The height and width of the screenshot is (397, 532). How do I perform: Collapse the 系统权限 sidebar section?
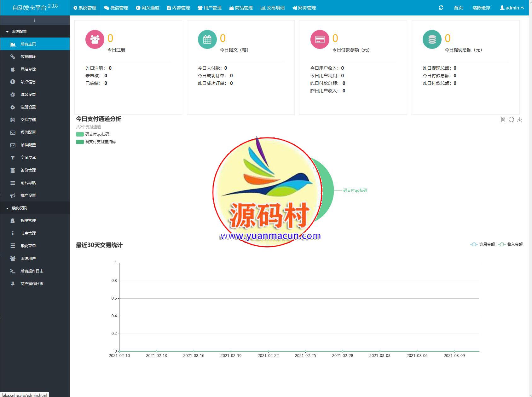[x=19, y=208]
